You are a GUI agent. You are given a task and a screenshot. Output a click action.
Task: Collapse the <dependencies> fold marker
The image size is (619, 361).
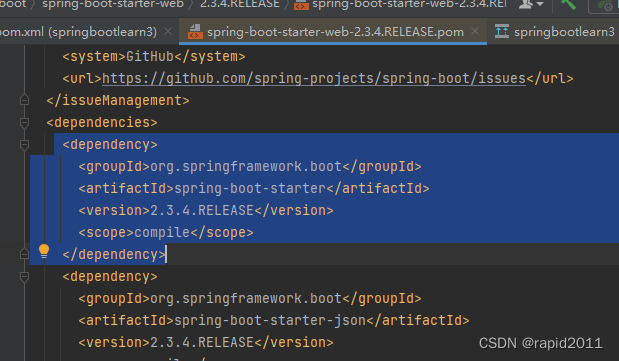click(x=24, y=122)
